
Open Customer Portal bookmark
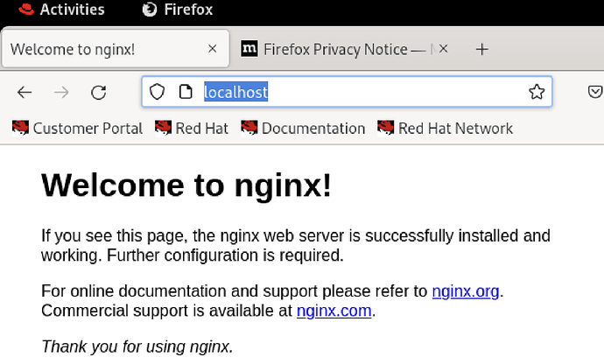pos(77,129)
